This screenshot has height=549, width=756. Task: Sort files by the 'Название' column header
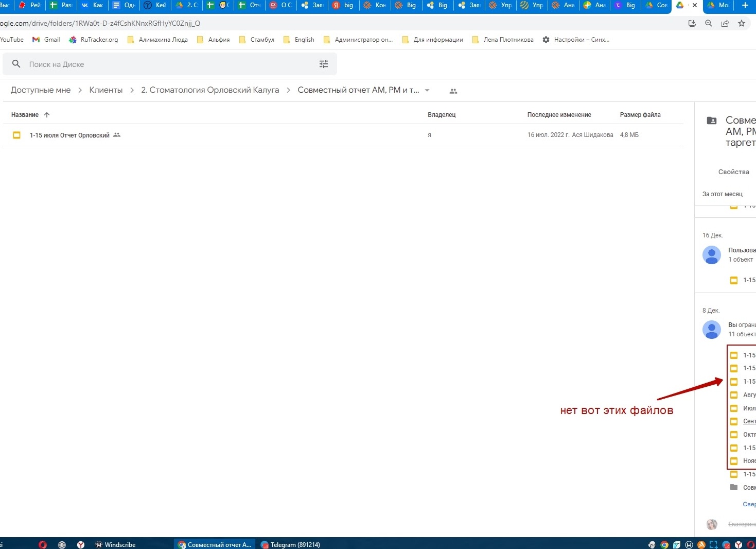point(25,115)
